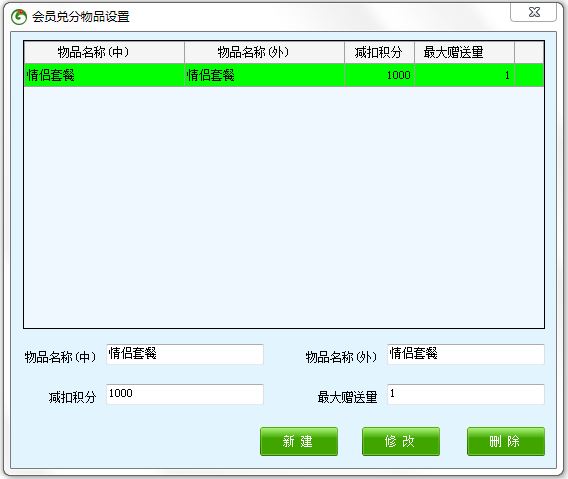Click the 1000 cell in the table row
The width and height of the screenshot is (568, 479).
tap(379, 75)
